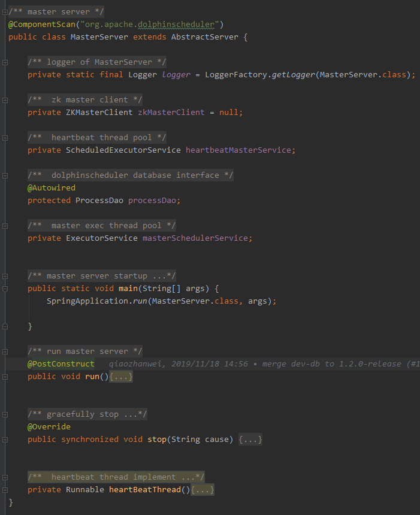Collapse main method using its gutter fold arrow
Image resolution: width=420 pixels, height=515 pixels.
coord(5,289)
